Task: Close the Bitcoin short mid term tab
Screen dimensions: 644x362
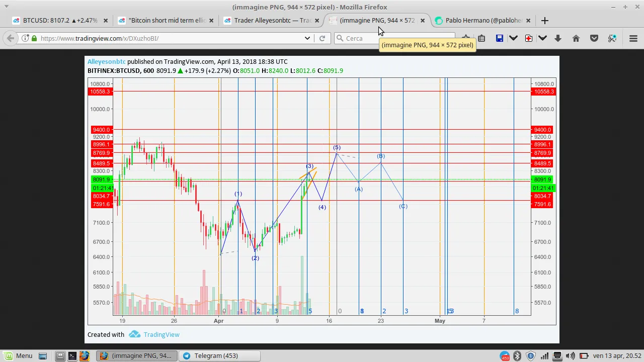Action: point(211,21)
